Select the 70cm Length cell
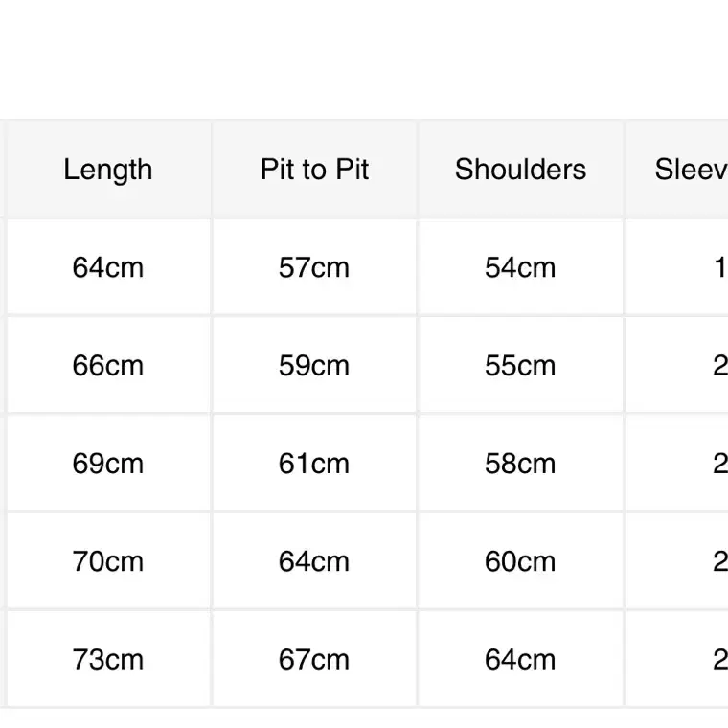Screen dimensions: 728x728 tap(108, 561)
